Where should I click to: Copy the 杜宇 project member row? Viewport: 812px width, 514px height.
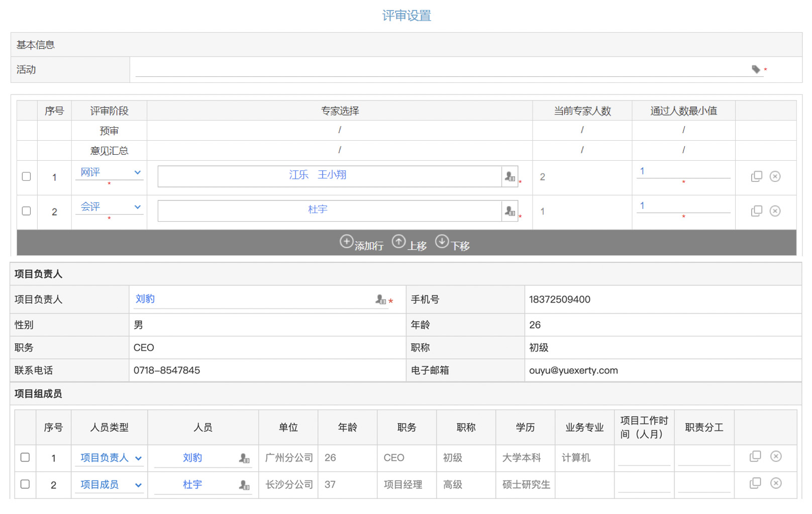pyautogui.click(x=755, y=483)
